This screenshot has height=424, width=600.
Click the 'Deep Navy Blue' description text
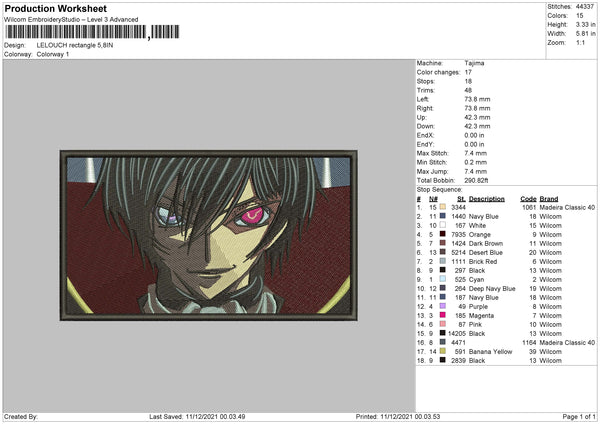point(492,288)
